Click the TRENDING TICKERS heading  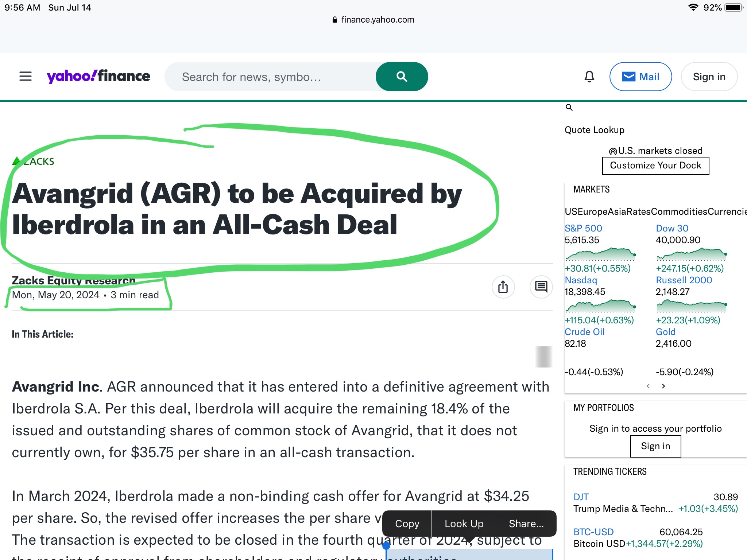[x=610, y=471]
